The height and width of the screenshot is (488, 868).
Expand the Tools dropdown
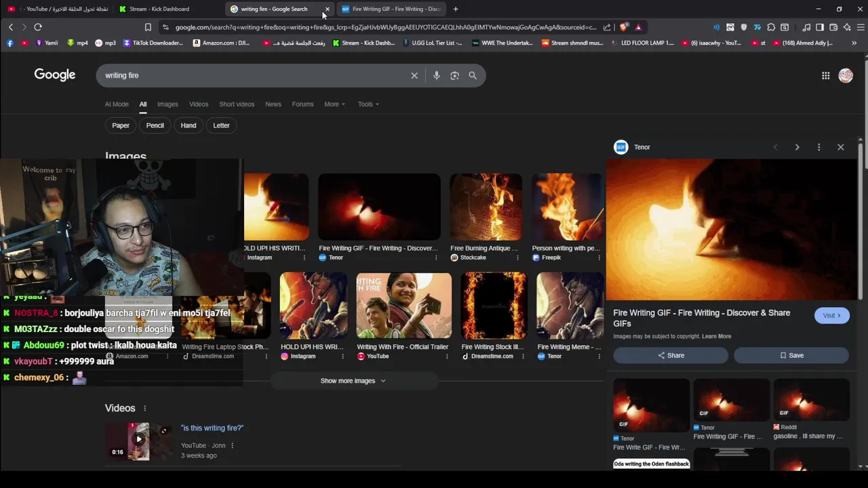[368, 104]
